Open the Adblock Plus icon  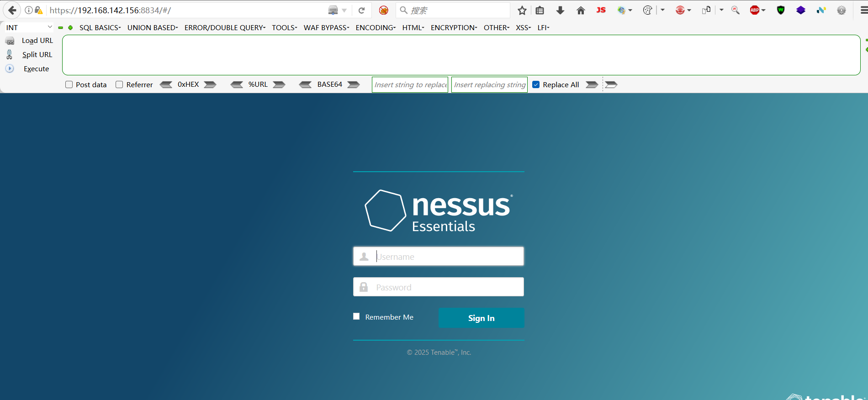pos(755,10)
